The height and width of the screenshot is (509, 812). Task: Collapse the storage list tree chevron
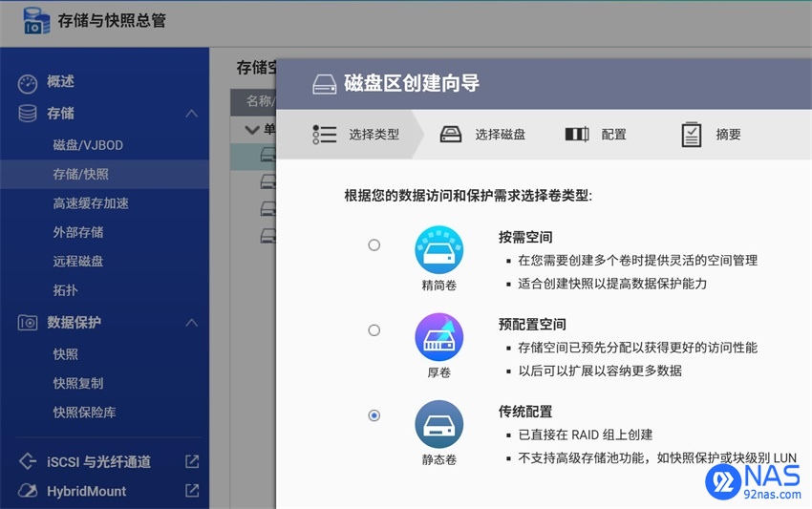[252, 130]
